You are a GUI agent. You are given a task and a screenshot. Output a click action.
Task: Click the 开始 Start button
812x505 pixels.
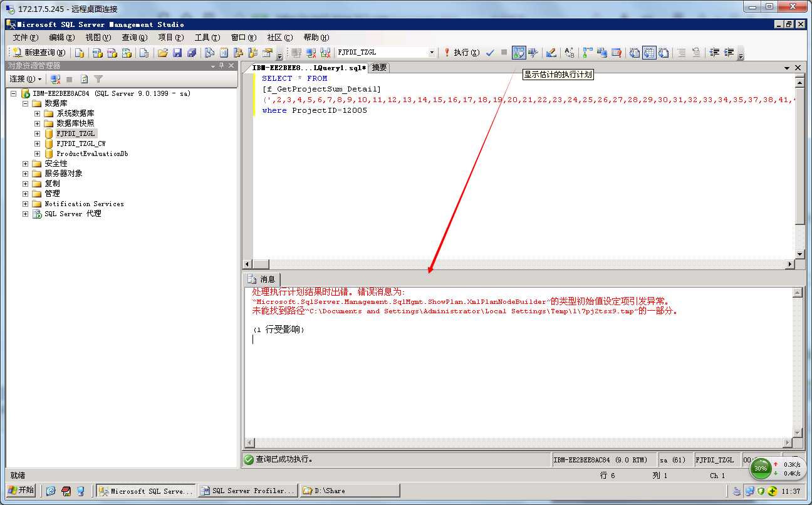pyautogui.click(x=21, y=491)
